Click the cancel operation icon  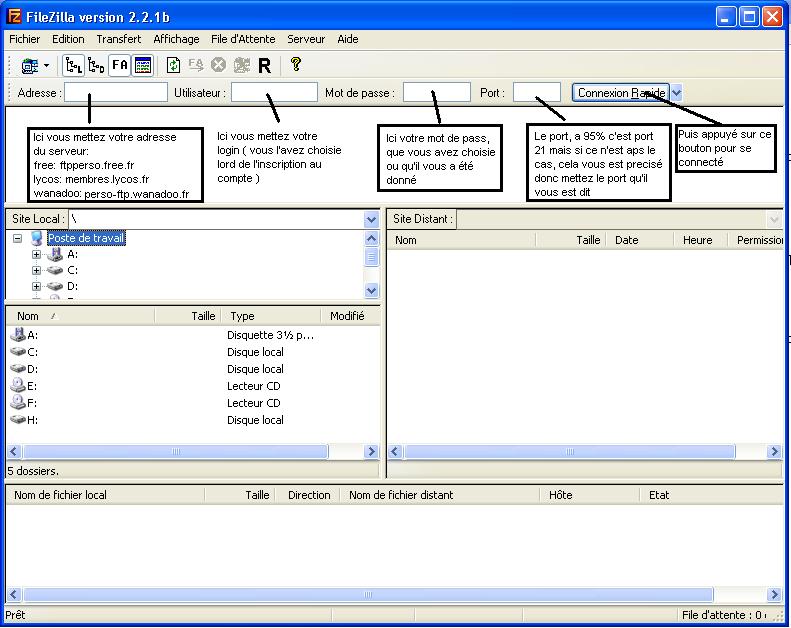(218, 65)
